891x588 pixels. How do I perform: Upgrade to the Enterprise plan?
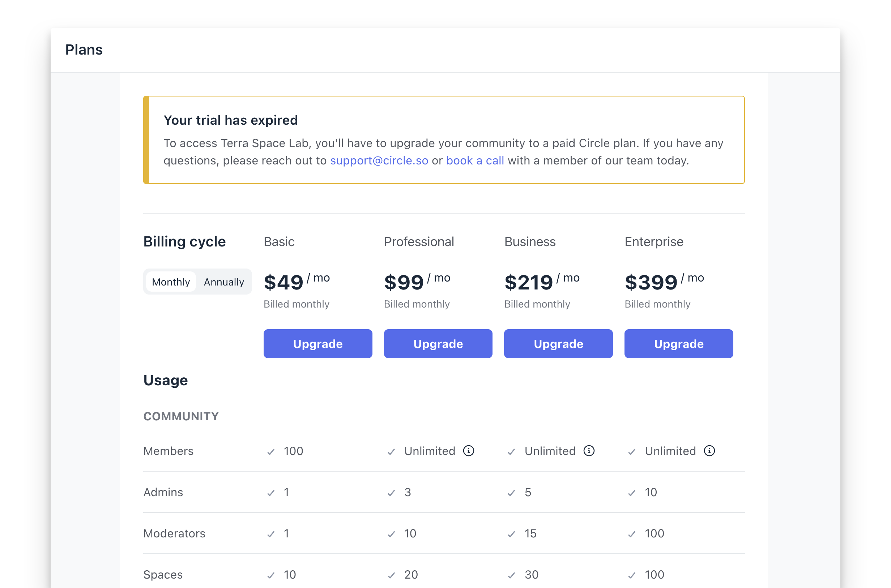(x=678, y=343)
